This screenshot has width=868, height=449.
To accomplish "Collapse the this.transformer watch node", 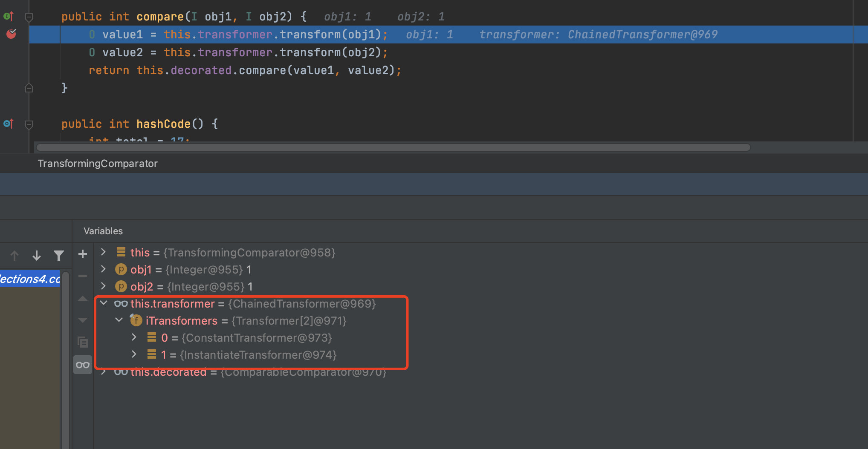I will click(104, 303).
